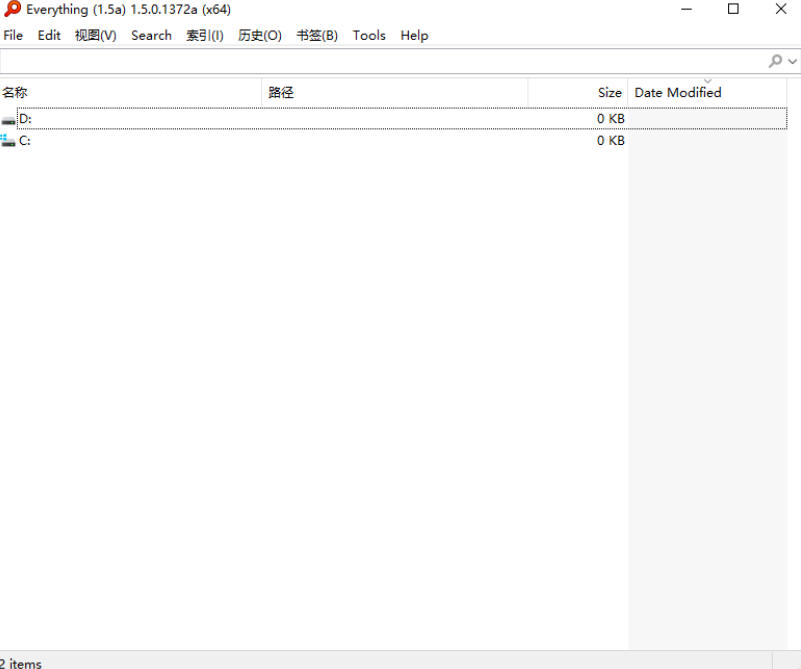Sort results by Date Modified column
The width and height of the screenshot is (801, 669).
pos(677,92)
